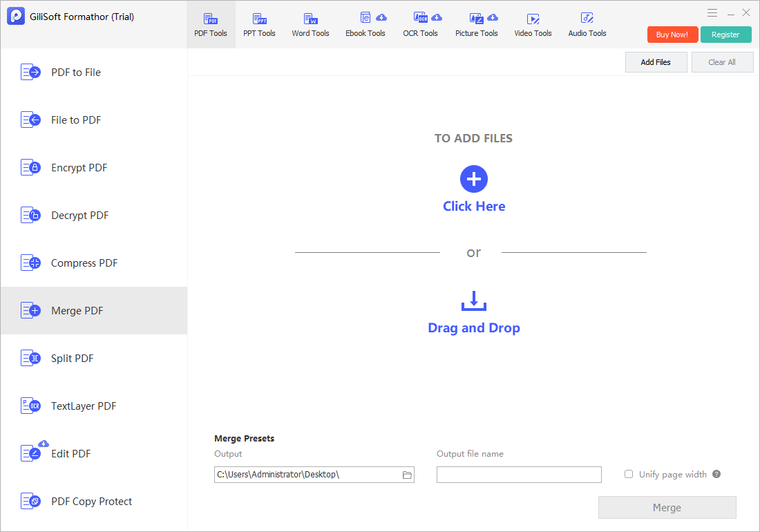
Task: Click the GiliSoft Formathor app logo
Action: [x=16, y=16]
